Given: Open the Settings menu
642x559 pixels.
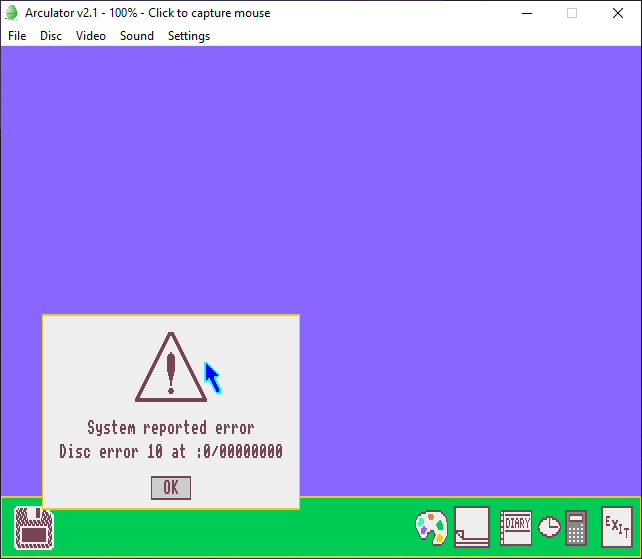Looking at the screenshot, I should tap(189, 36).
